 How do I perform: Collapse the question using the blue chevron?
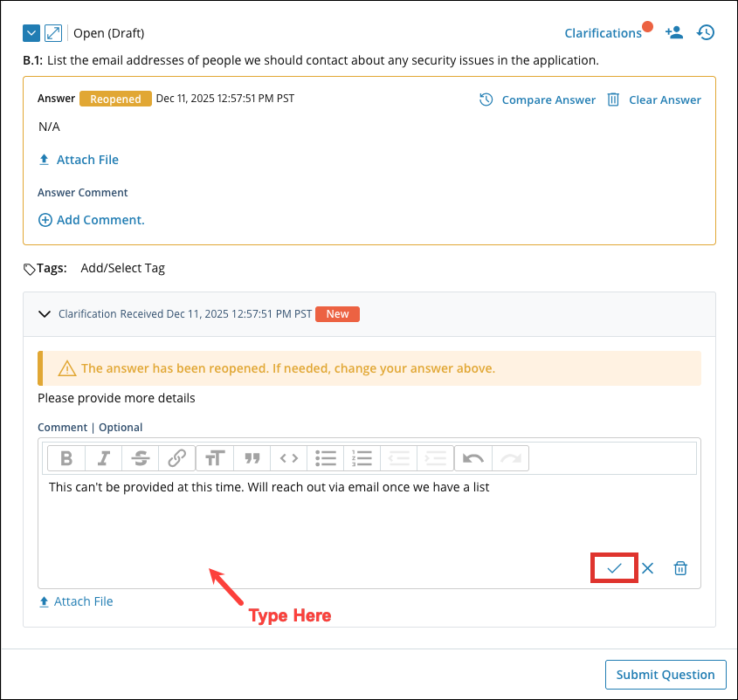pyautogui.click(x=31, y=33)
